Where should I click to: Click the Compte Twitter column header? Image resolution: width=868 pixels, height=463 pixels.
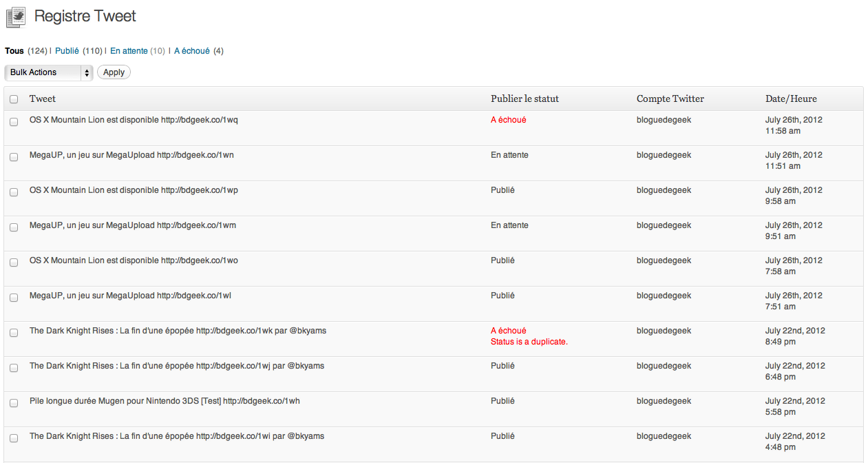pyautogui.click(x=670, y=99)
